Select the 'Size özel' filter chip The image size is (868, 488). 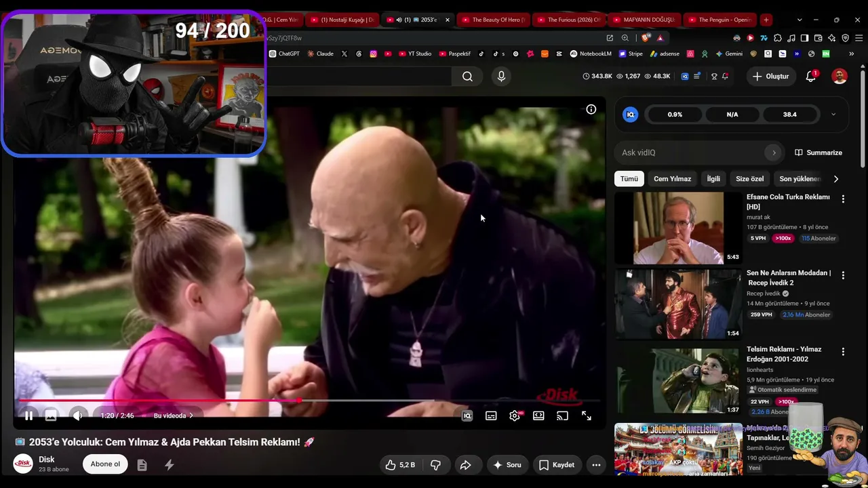pyautogui.click(x=749, y=179)
